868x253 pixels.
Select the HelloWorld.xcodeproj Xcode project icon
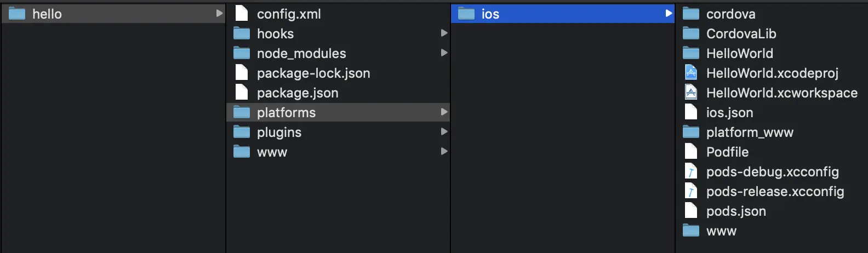tap(691, 73)
